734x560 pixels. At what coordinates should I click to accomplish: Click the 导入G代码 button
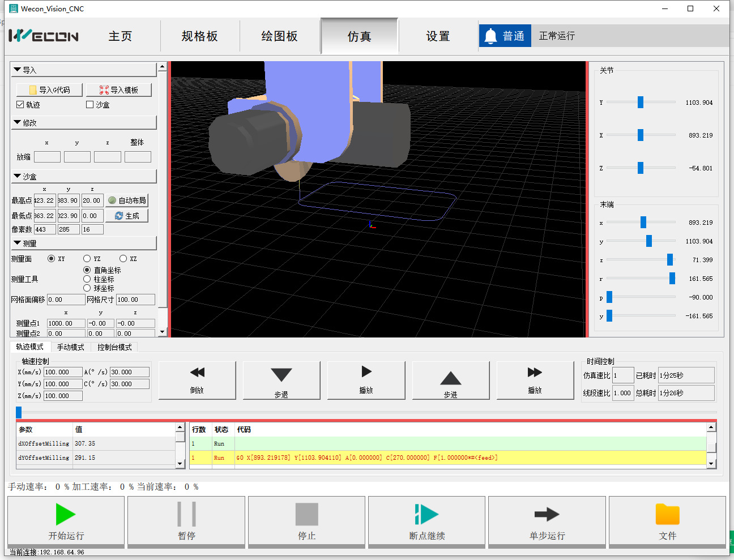49,90
